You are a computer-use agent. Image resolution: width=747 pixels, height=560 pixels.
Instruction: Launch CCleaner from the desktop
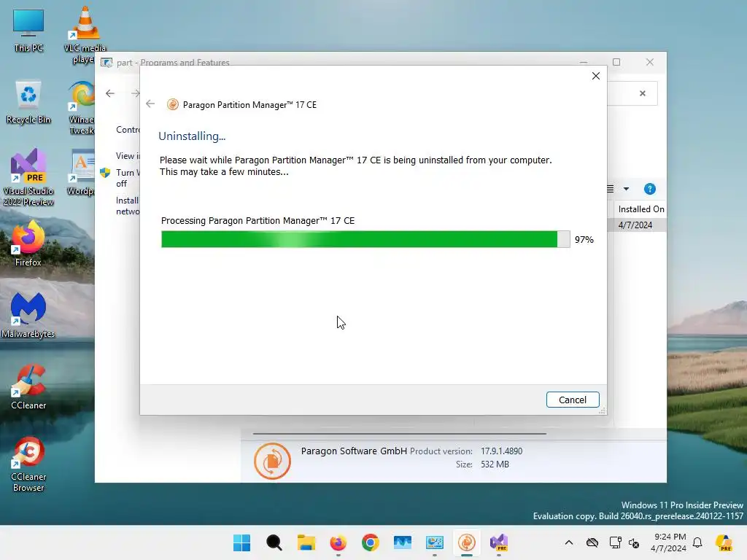28,386
